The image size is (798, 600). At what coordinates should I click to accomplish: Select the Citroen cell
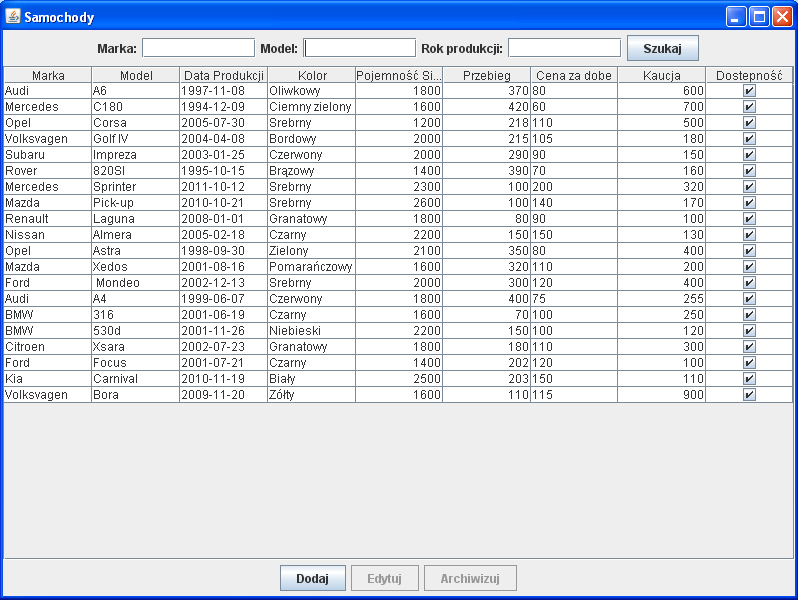click(48, 347)
